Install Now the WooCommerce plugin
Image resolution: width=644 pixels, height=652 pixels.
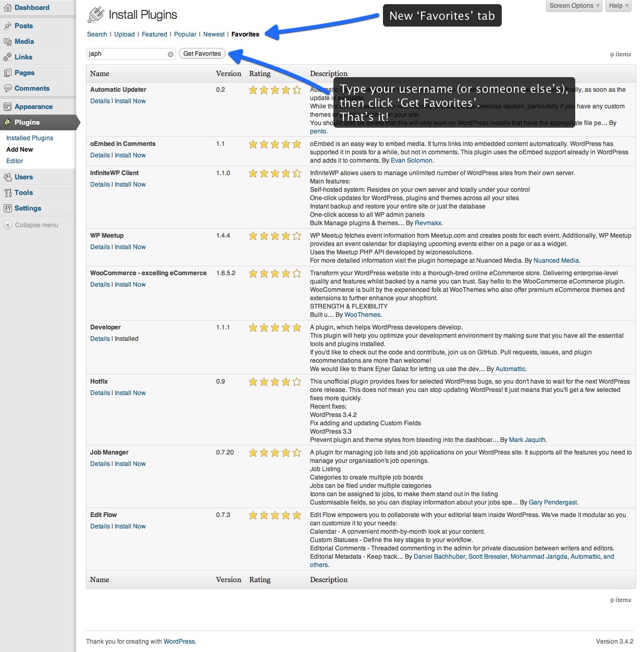click(x=130, y=285)
